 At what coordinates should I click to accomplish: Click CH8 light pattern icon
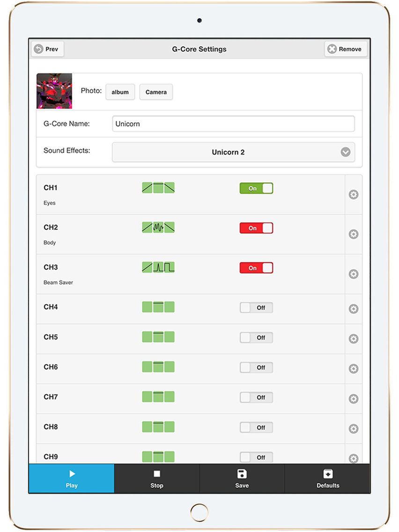[x=158, y=427]
